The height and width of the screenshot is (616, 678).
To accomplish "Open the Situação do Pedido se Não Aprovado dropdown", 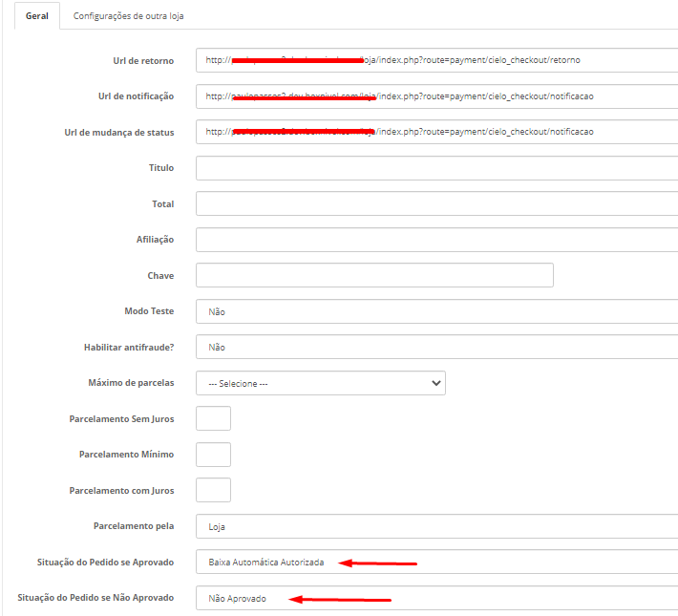I will pos(435,599).
